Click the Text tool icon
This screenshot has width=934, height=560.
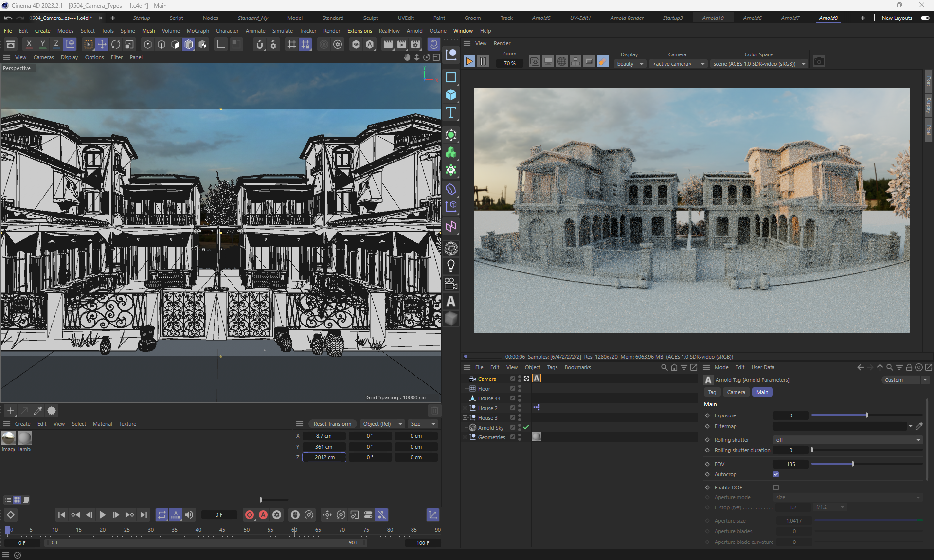[x=451, y=113]
